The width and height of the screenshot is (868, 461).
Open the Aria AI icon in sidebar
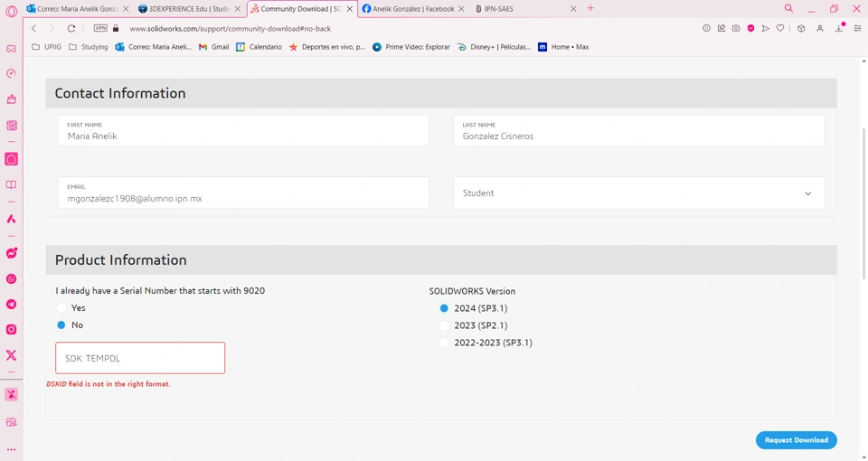tap(11, 219)
